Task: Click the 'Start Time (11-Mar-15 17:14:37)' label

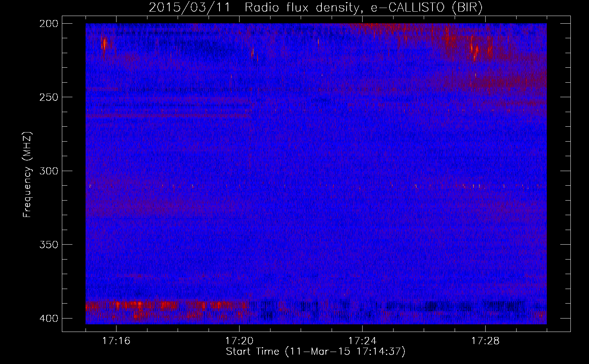Action: (x=316, y=351)
